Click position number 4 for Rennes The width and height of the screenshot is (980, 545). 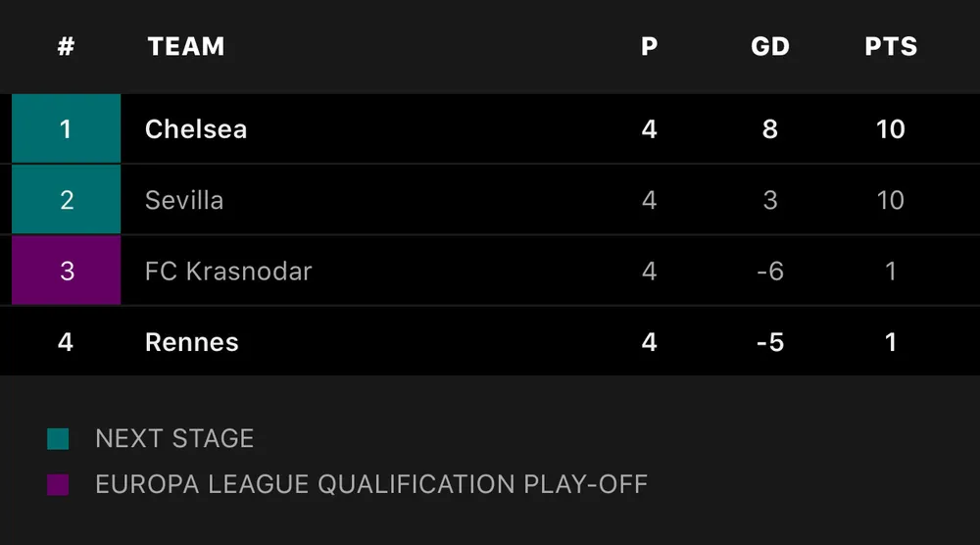click(66, 342)
